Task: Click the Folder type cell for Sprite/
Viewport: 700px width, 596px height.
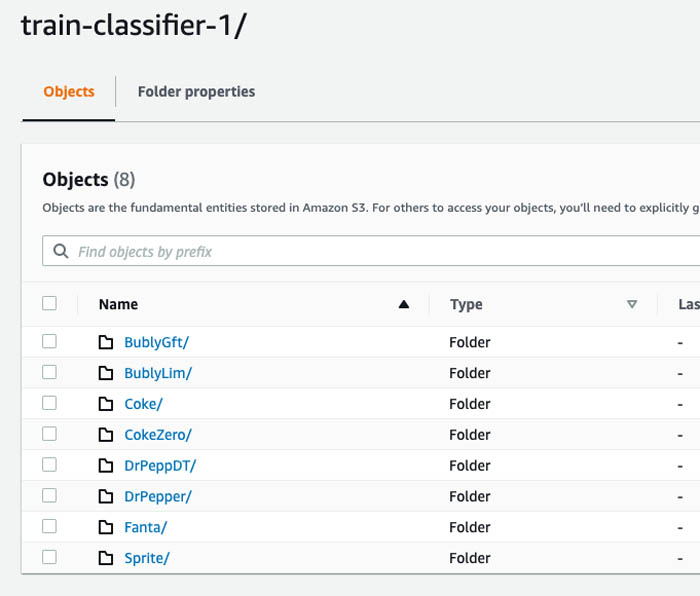Action: (470, 558)
